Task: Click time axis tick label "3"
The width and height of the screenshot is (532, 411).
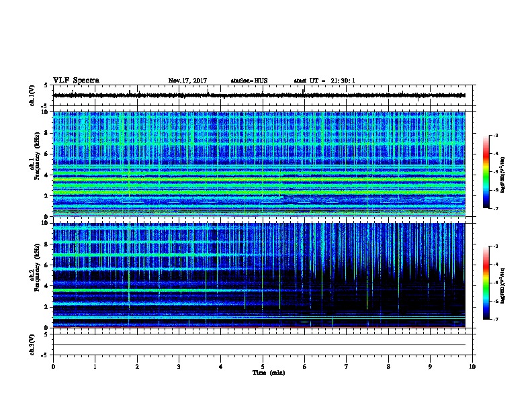Action: (179, 367)
